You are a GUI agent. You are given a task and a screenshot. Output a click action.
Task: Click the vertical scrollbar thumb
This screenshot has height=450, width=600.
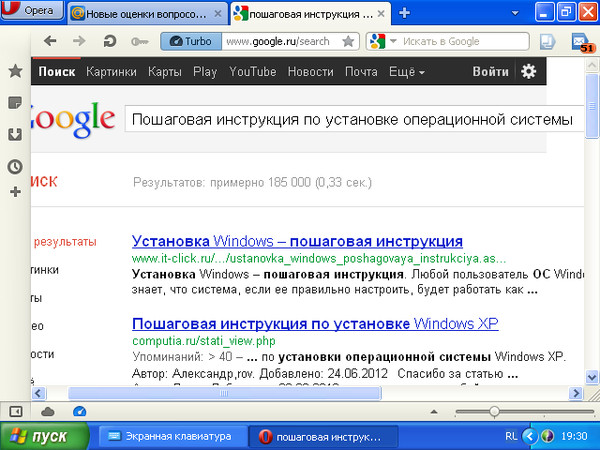click(592, 106)
